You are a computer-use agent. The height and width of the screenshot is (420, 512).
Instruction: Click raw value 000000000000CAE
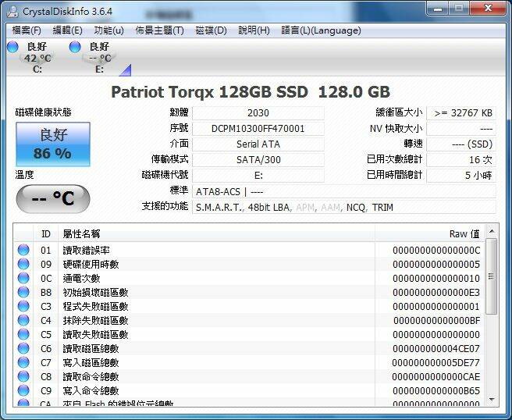pyautogui.click(x=436, y=377)
